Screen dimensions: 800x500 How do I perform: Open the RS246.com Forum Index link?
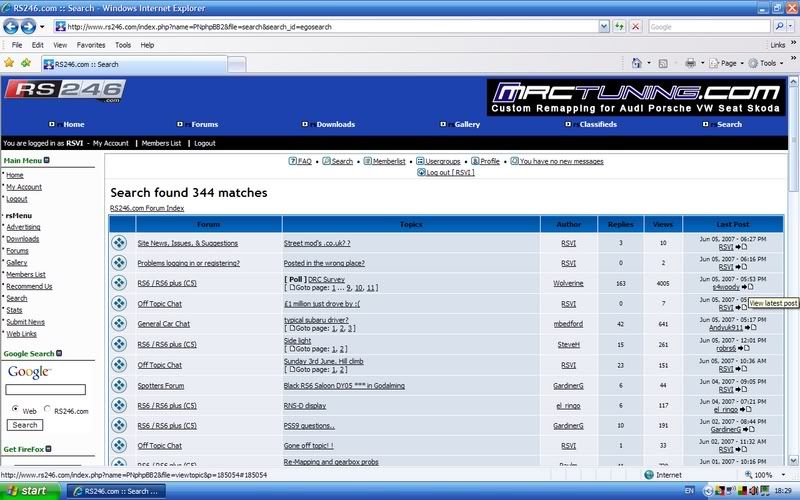147,208
